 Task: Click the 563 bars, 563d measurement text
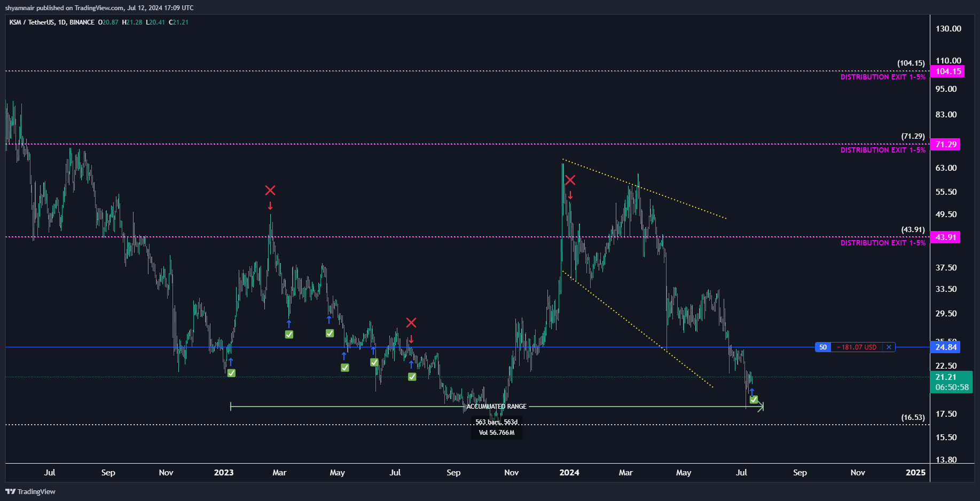click(497, 423)
